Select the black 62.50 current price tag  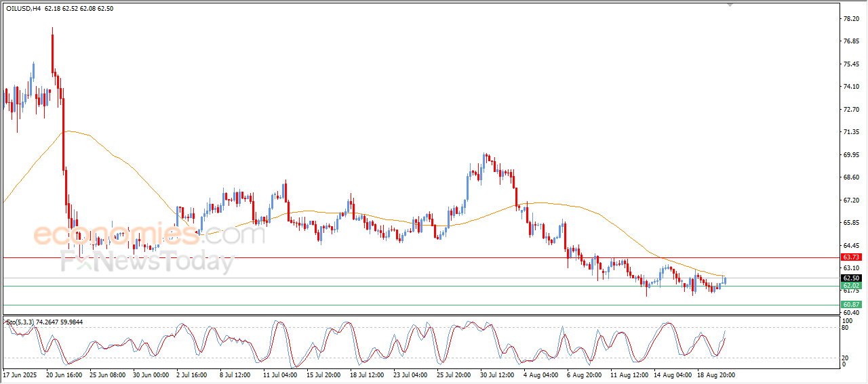click(851, 278)
